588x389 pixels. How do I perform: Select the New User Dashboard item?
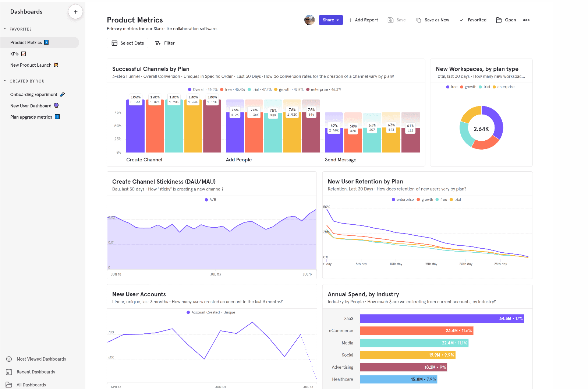pos(31,106)
